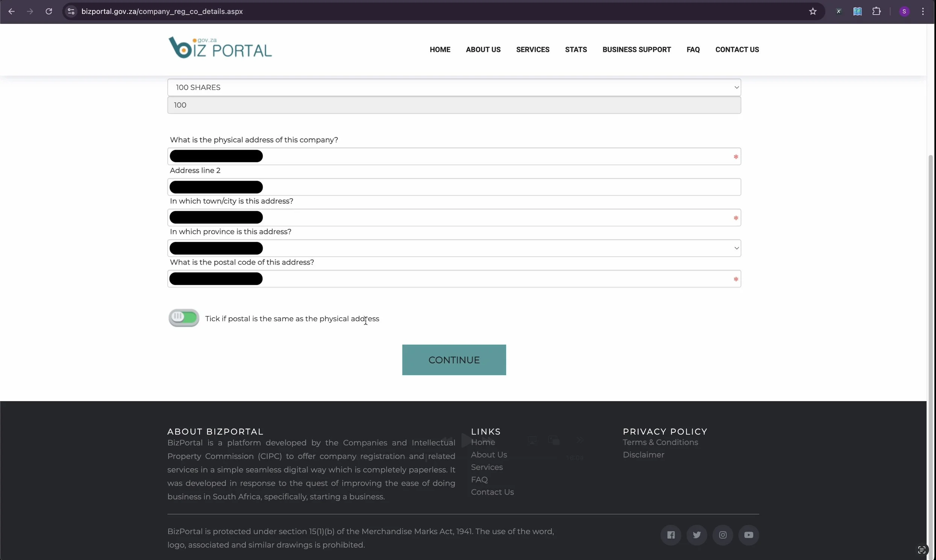Viewport: 936px width, 560px height.
Task: Open the Facebook social icon in footer
Action: pos(671,535)
